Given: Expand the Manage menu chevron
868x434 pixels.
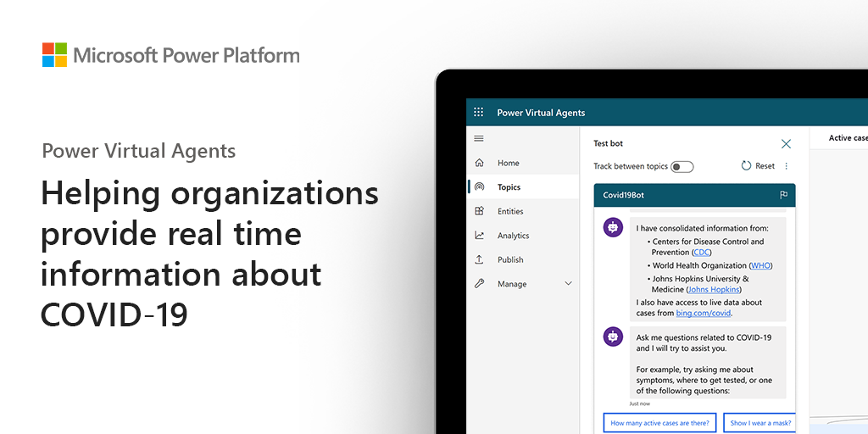Looking at the screenshot, I should coord(568,284).
